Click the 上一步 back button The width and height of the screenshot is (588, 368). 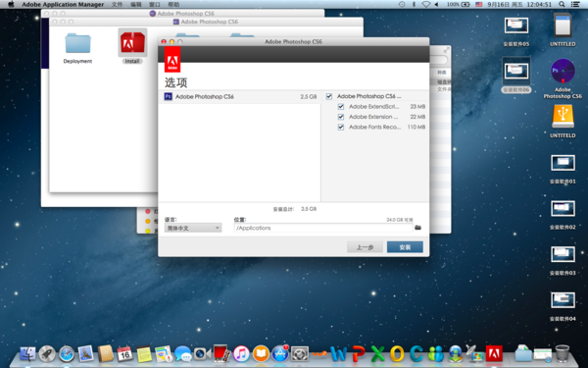click(365, 247)
